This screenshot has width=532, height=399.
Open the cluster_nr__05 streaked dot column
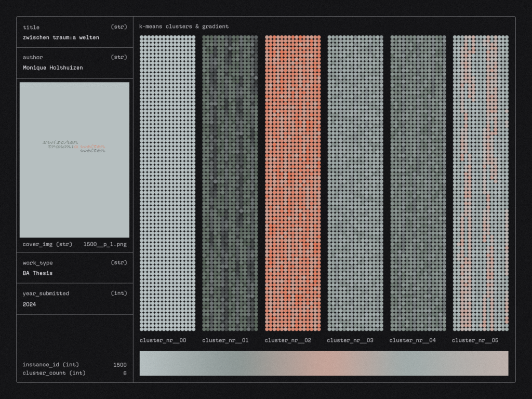(x=480, y=183)
